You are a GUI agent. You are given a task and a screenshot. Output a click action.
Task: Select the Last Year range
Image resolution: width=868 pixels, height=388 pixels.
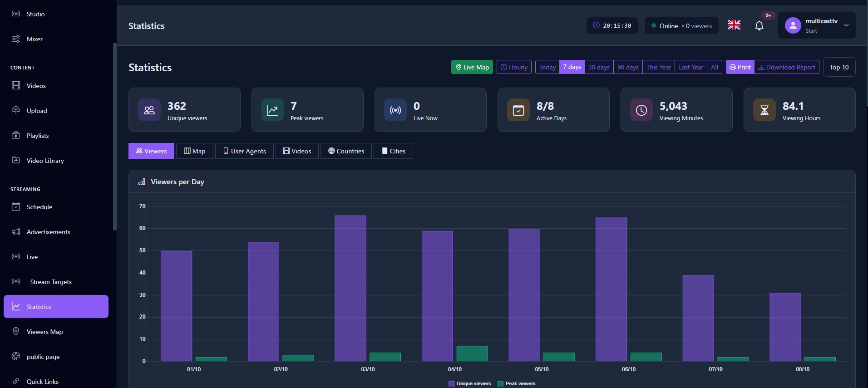tap(691, 67)
